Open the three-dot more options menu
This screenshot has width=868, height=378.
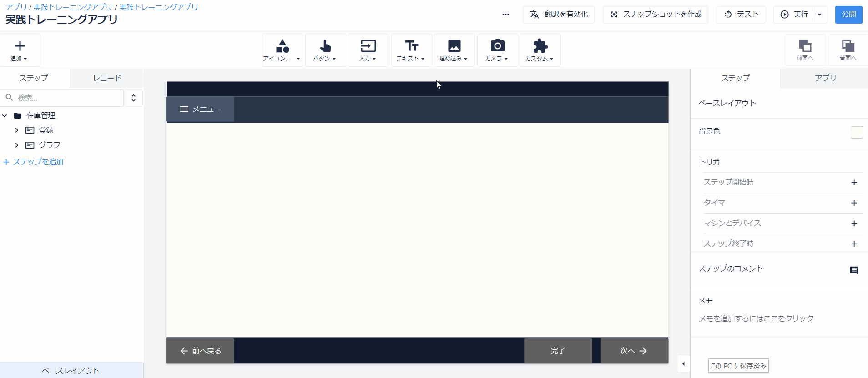pyautogui.click(x=505, y=15)
